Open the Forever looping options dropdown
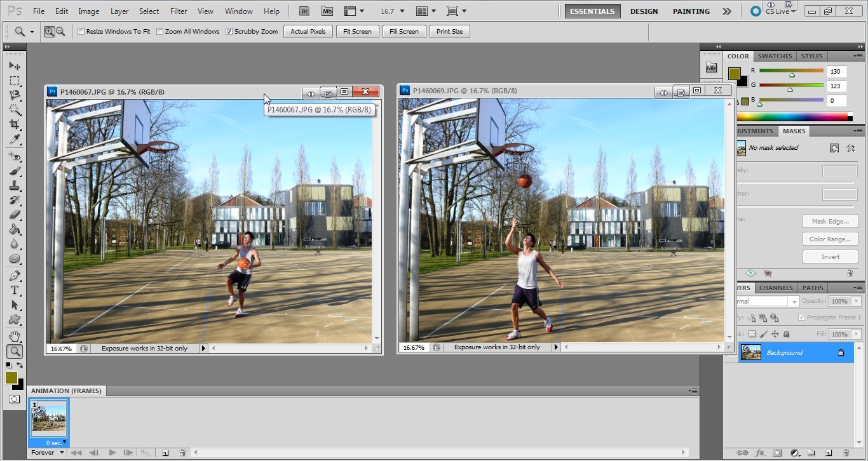 (x=48, y=453)
